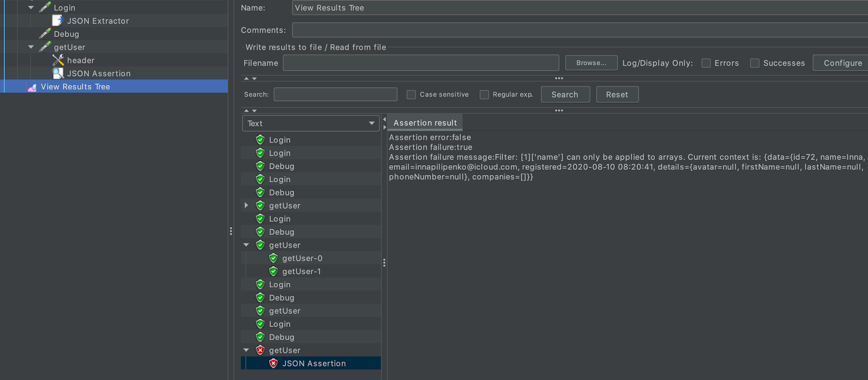Toggle the Successes checkbox
This screenshot has width=868, height=380.
coord(755,63)
